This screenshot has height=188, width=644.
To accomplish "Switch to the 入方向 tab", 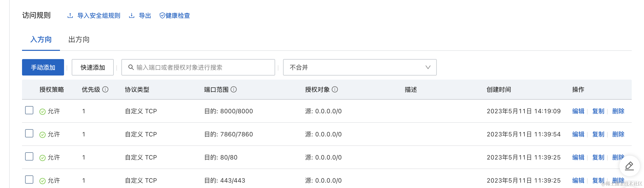I will 41,40.
